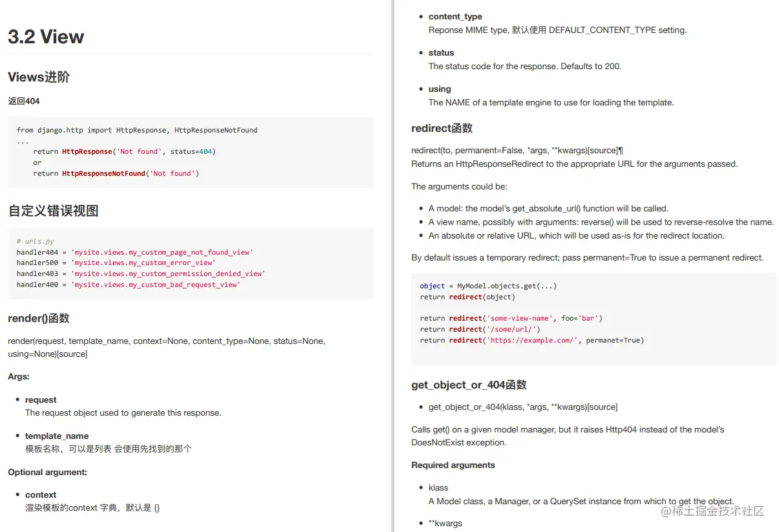779x532 pixels.
Task: Click "The request object used to generate this response."
Action: (x=123, y=412)
